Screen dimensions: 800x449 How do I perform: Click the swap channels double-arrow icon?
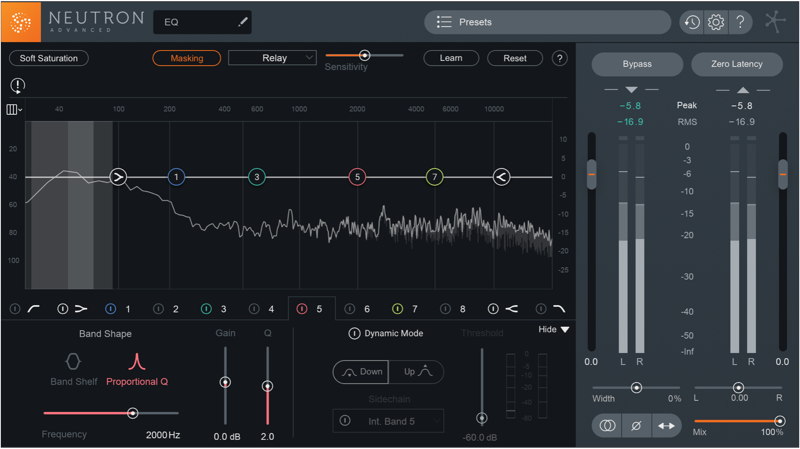666,426
